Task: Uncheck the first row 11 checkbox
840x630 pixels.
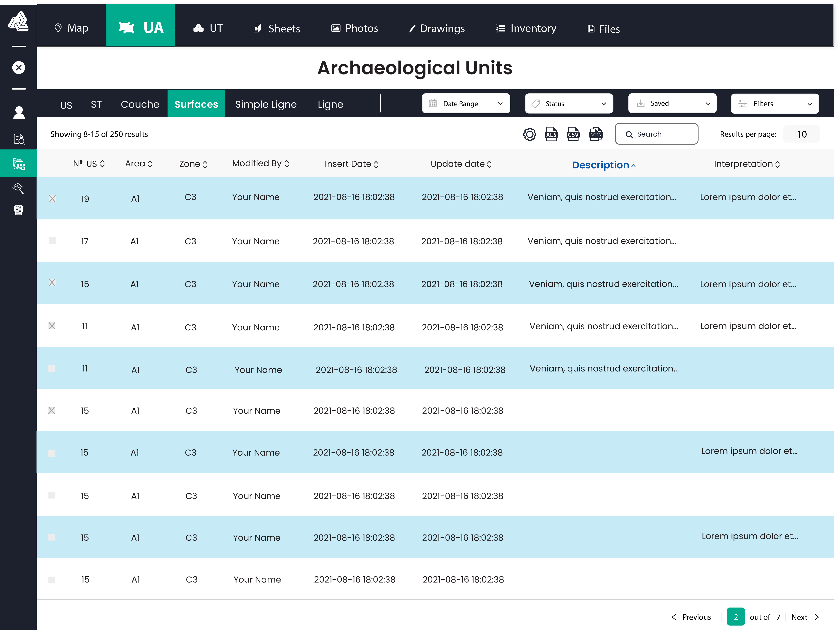Action: pos(52,326)
